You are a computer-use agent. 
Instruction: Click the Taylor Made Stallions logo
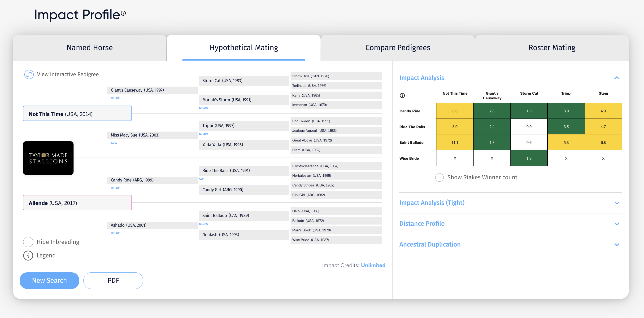click(x=48, y=158)
